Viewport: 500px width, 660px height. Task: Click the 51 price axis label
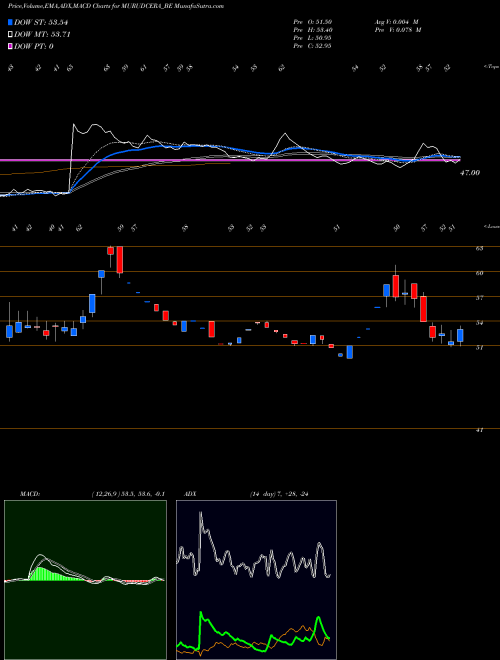pyautogui.click(x=479, y=348)
